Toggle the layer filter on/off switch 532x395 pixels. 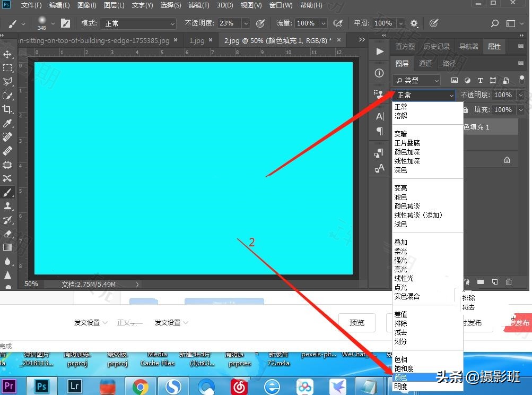click(x=521, y=80)
